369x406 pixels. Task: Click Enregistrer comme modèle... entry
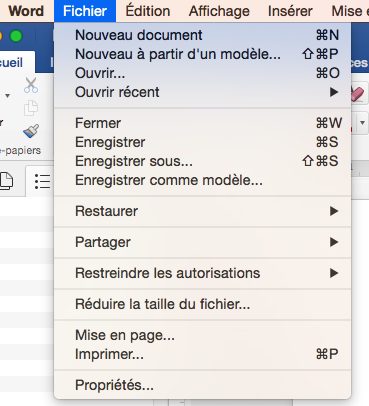(x=202, y=180)
